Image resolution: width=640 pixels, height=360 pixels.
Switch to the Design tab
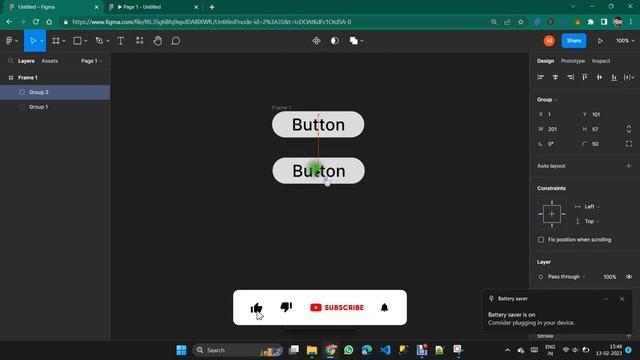(x=545, y=61)
